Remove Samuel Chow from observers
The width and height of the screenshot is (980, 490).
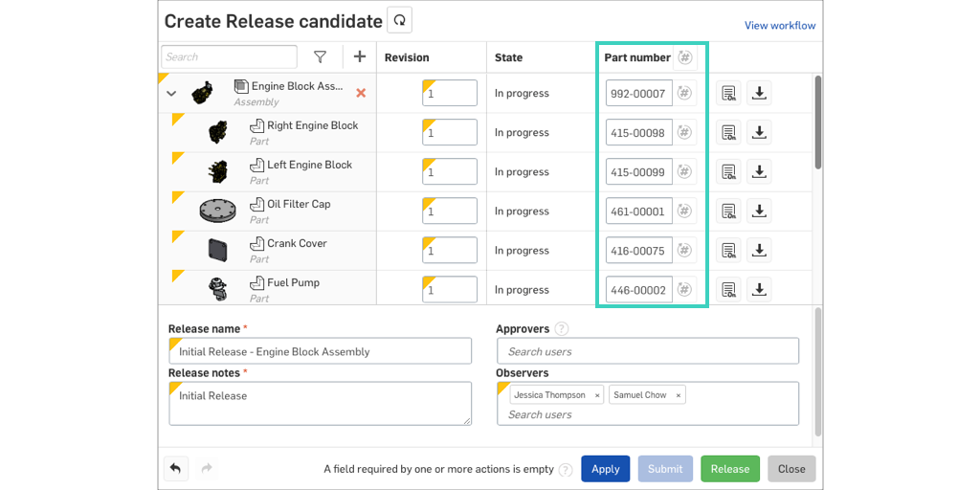(x=678, y=395)
